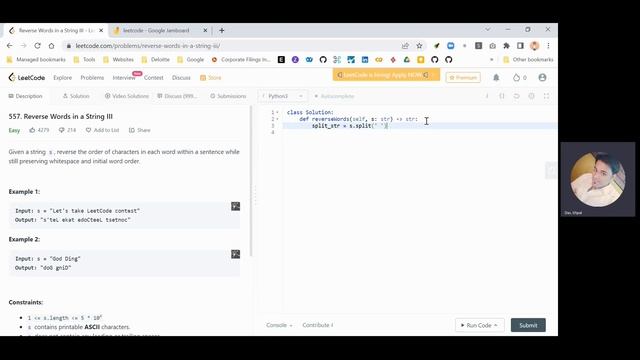This screenshot has height=360, width=640.
Task: Open Example 2 in playground icon
Action: [x=236, y=254]
